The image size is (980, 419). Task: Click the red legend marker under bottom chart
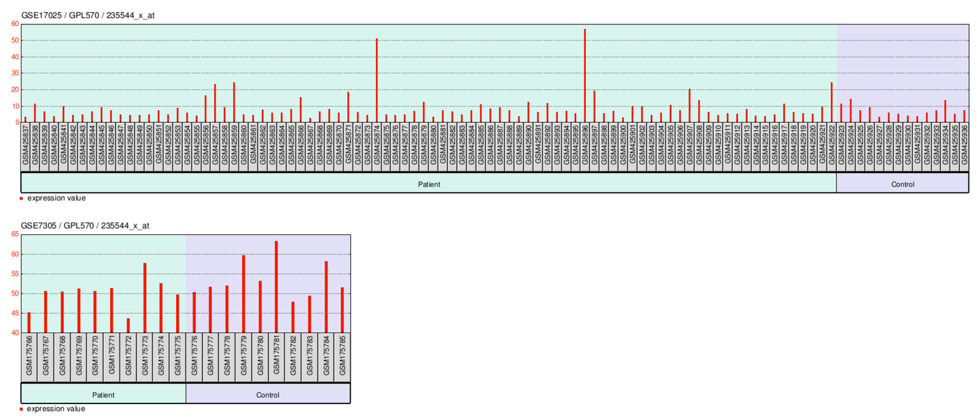21,409
